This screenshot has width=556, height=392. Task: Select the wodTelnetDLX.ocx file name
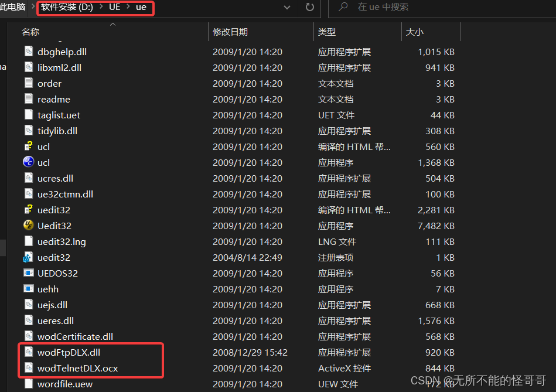(78, 368)
